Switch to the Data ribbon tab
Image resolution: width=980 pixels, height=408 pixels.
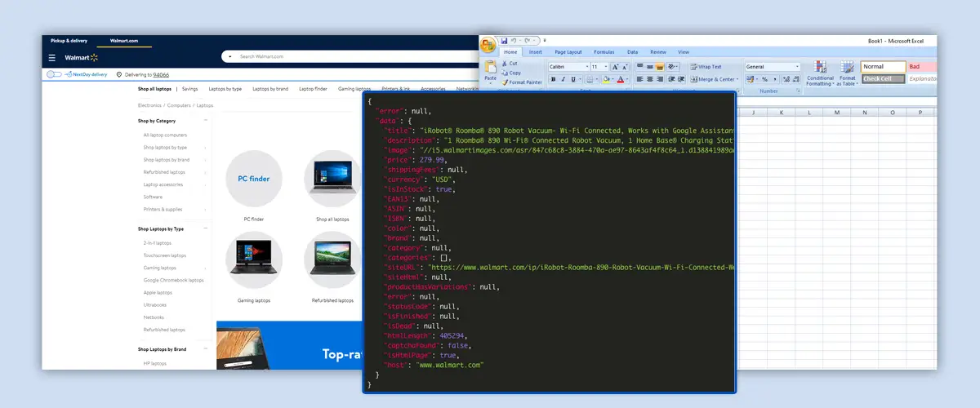pos(632,51)
